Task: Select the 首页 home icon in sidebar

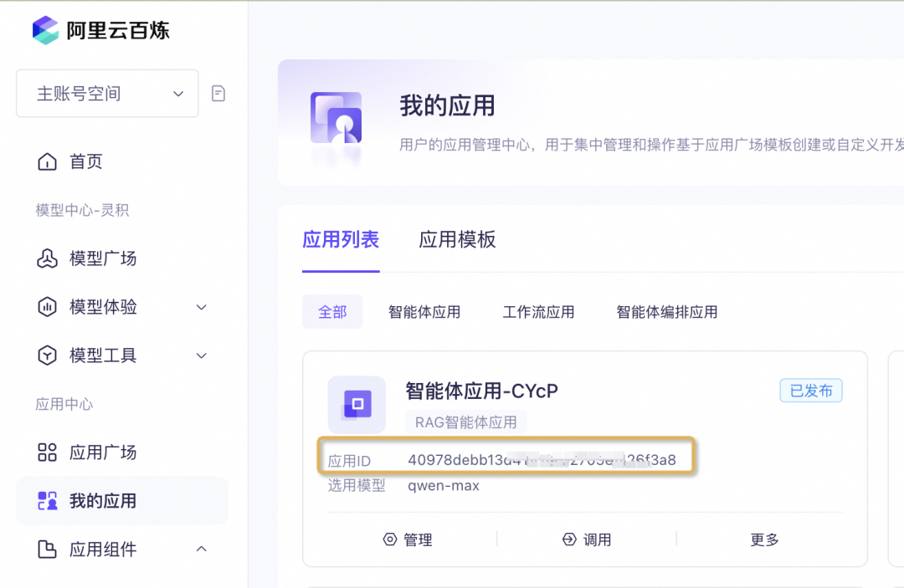Action: (46, 161)
